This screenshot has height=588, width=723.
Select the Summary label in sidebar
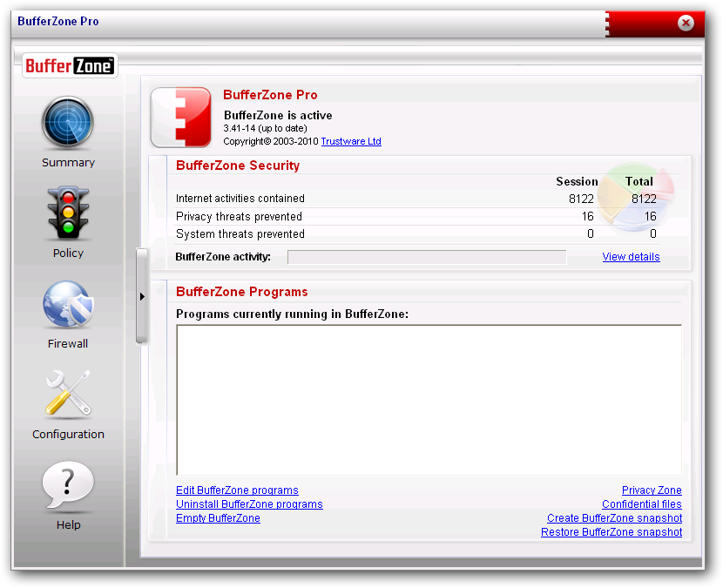coord(68,163)
